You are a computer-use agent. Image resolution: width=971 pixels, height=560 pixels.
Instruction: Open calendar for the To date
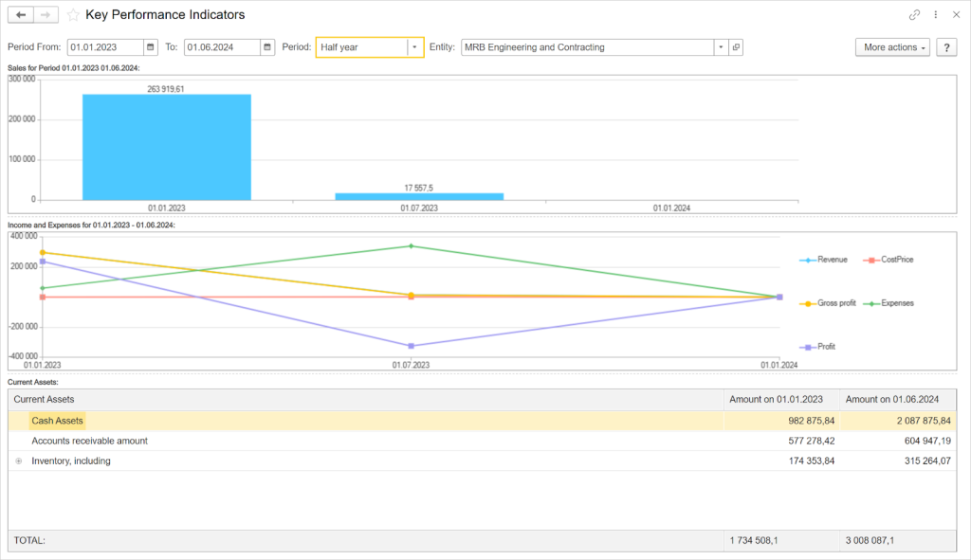pos(267,47)
